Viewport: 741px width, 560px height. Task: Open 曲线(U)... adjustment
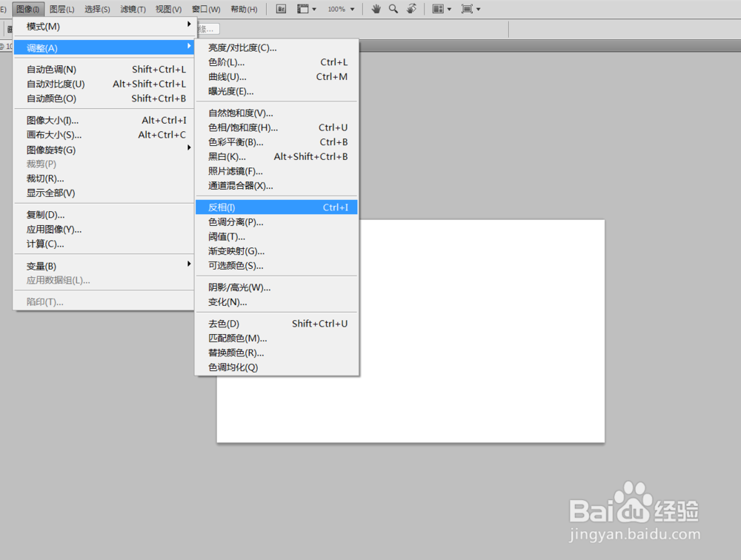click(276, 77)
